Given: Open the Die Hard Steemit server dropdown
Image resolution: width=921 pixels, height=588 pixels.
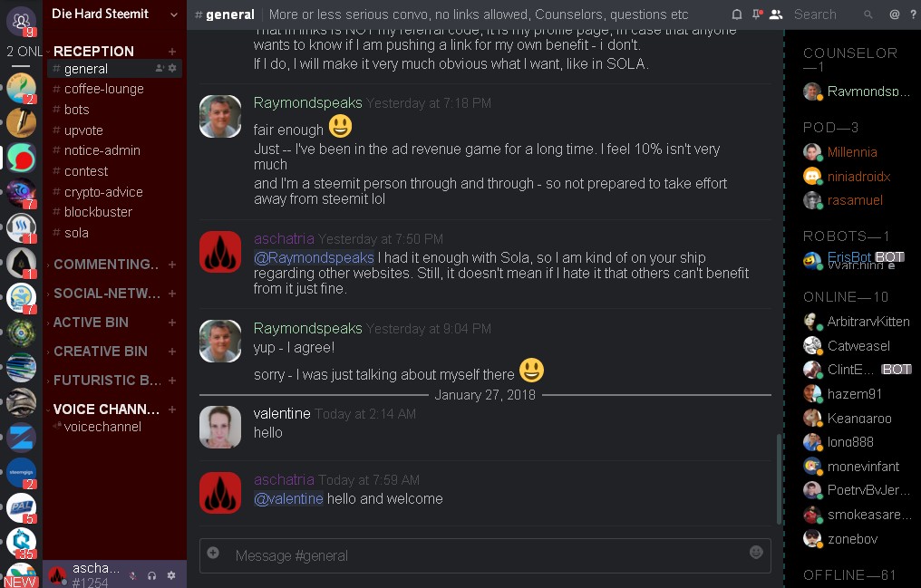Looking at the screenshot, I should 113,14.
